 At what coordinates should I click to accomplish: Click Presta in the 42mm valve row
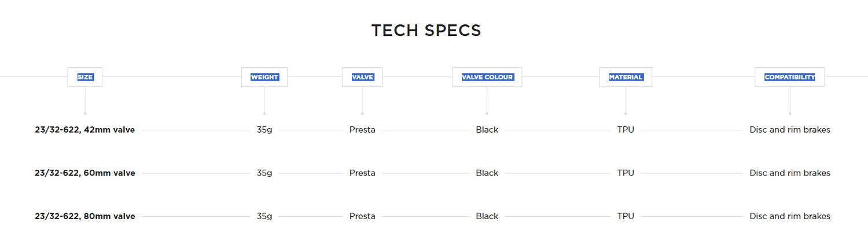[x=362, y=130]
